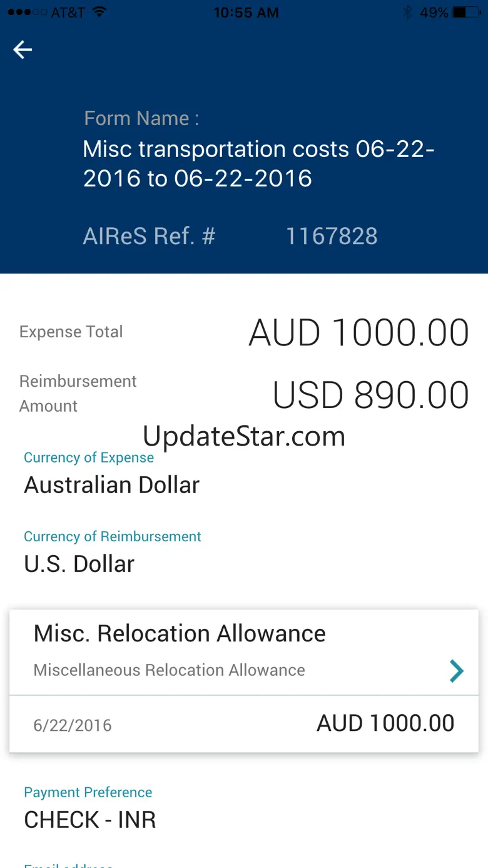Tap the AUD 1000.00 expense total
This screenshot has height=868, width=488.
358,332
